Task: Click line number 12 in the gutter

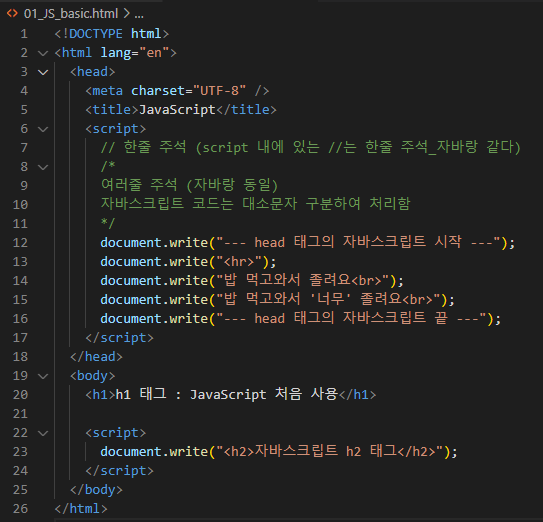Action: [20, 243]
